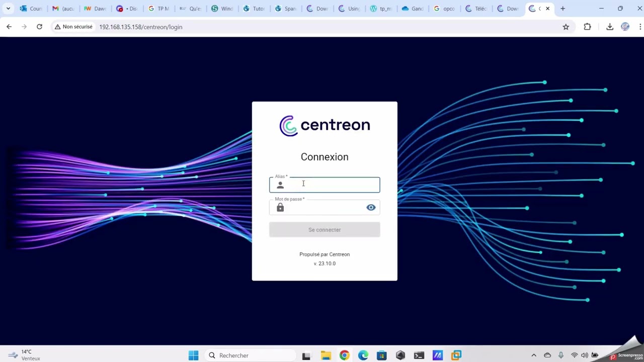The image size is (644, 362).
Task: Click the Centreon logo
Action: 325,126
